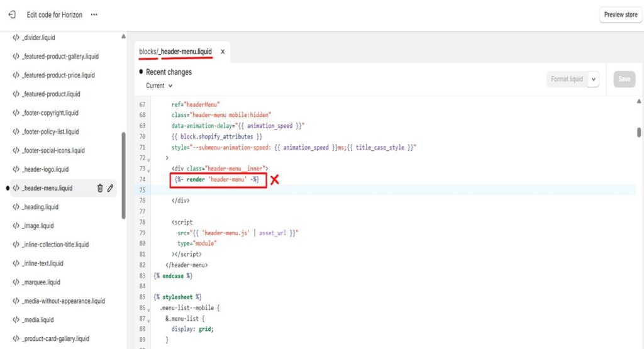Click code icon beside _footer-copyright.liquid

coord(16,113)
